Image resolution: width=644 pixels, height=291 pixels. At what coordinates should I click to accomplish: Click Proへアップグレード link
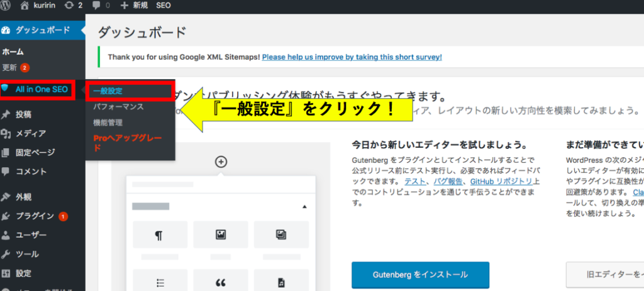coord(128,143)
